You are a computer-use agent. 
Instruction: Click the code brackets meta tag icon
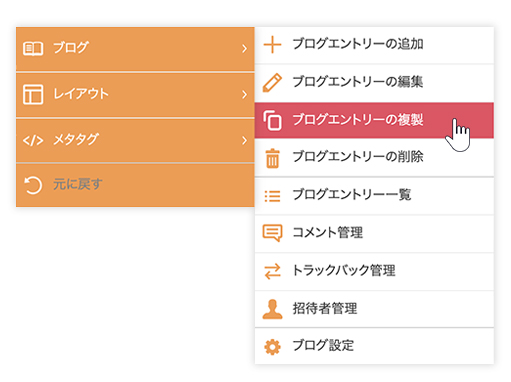(x=33, y=140)
